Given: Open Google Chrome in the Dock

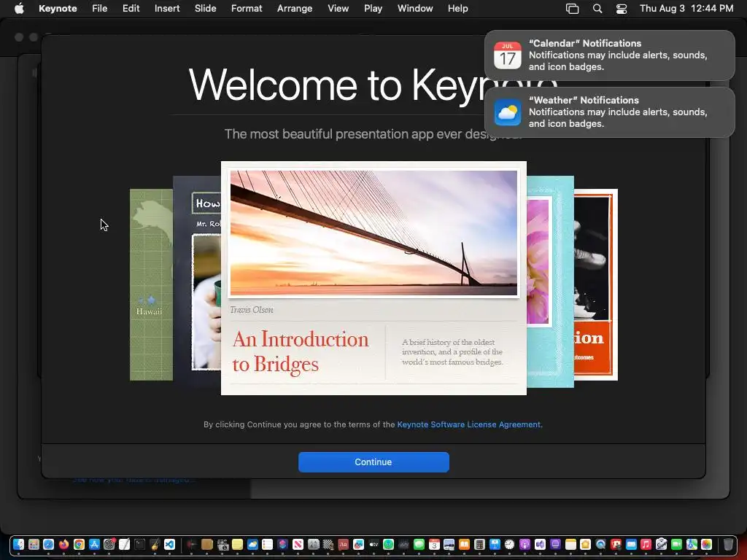Looking at the screenshot, I should 79,544.
